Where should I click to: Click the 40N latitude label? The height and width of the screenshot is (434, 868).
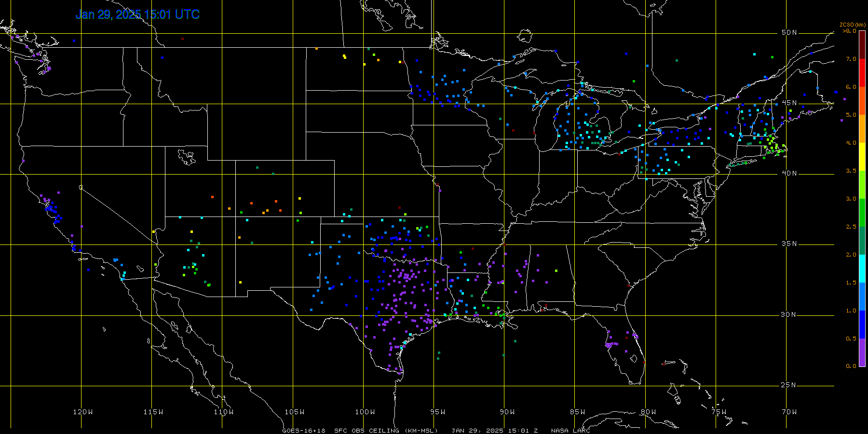click(x=789, y=174)
